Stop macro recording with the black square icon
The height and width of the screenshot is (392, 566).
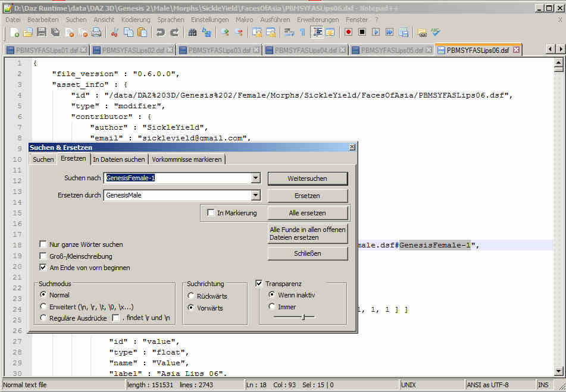pyautogui.click(x=362, y=33)
